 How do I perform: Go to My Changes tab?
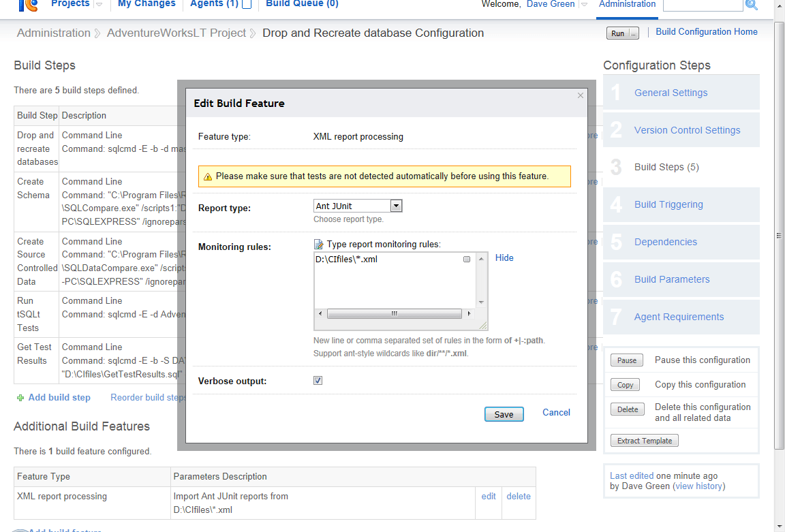[x=147, y=4]
